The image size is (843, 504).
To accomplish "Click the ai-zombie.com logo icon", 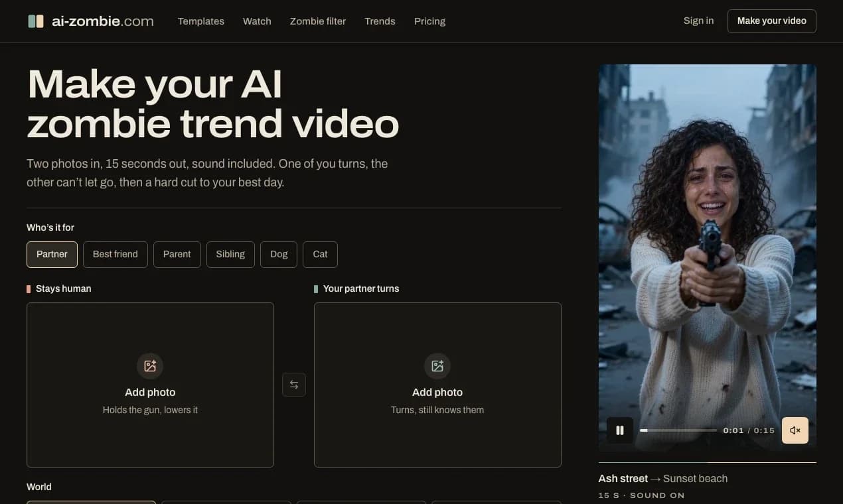I will (36, 21).
